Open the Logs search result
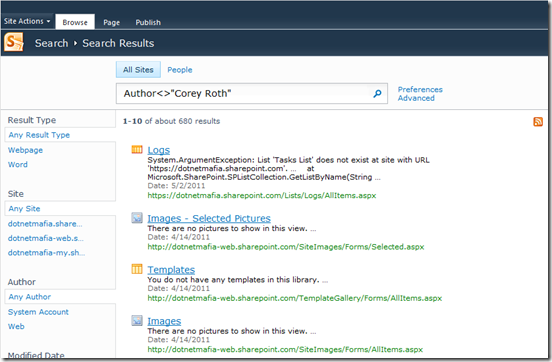This screenshot has height=362, width=552. (158, 150)
